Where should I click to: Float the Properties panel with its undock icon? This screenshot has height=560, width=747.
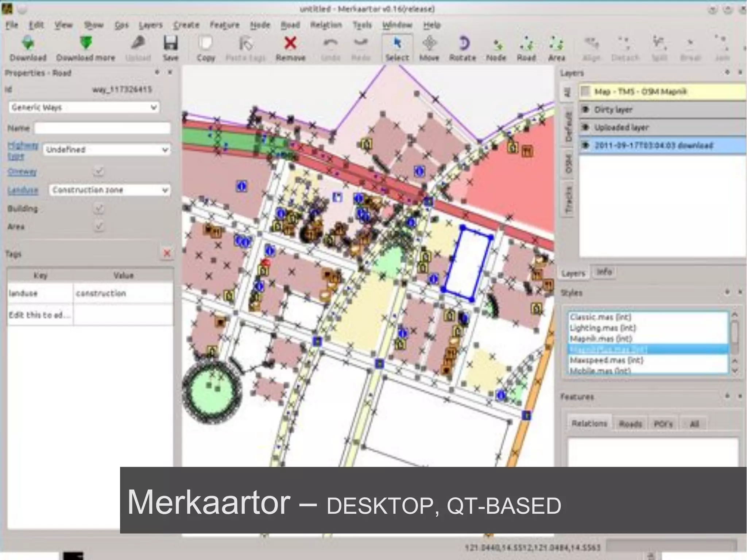coord(157,72)
